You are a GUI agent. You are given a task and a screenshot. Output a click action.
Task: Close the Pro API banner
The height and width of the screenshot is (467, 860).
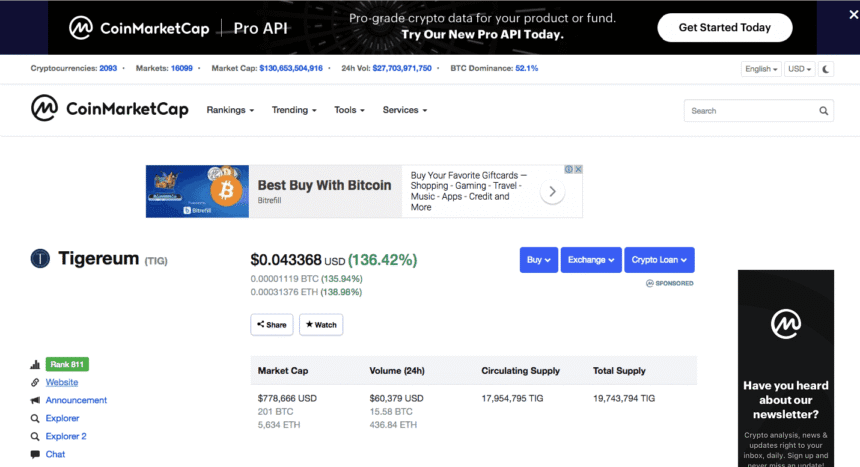(x=853, y=15)
